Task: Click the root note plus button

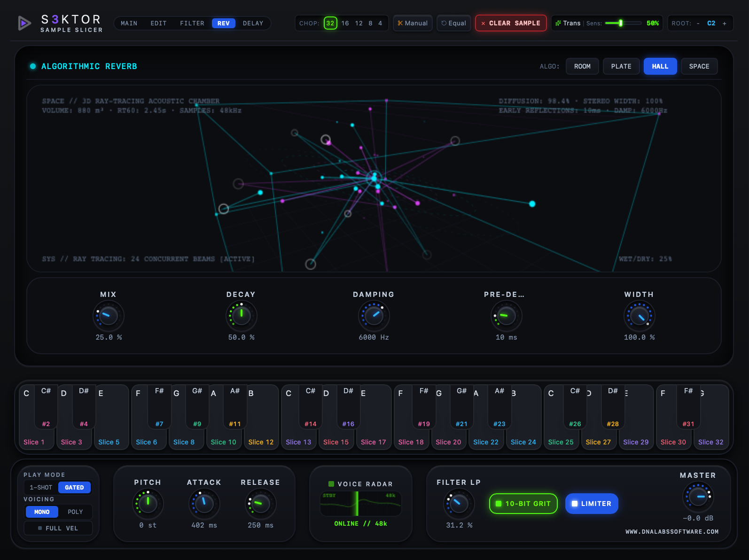Action: tap(725, 23)
